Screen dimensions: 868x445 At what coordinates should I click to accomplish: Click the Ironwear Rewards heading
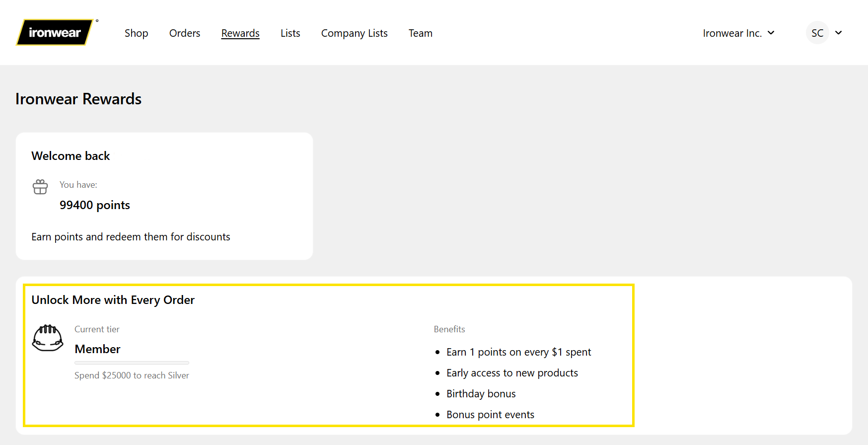(x=78, y=99)
